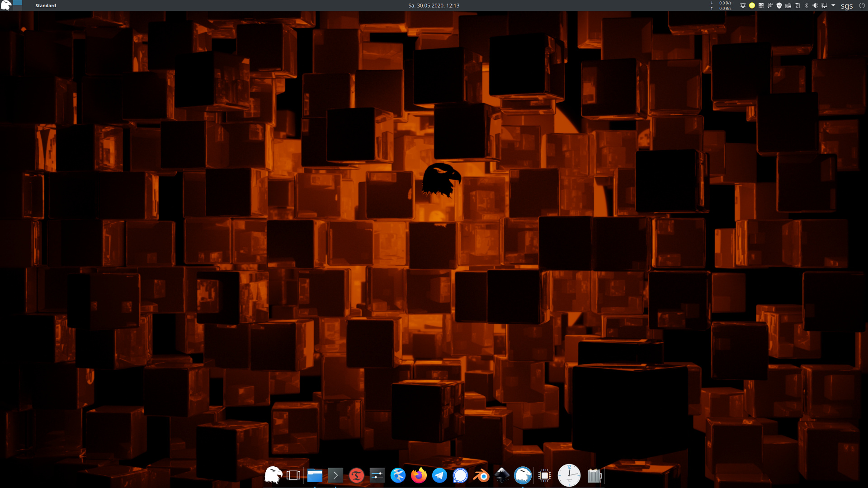The height and width of the screenshot is (488, 868).
Task: Launch the terminal from the dock
Action: pos(335,475)
